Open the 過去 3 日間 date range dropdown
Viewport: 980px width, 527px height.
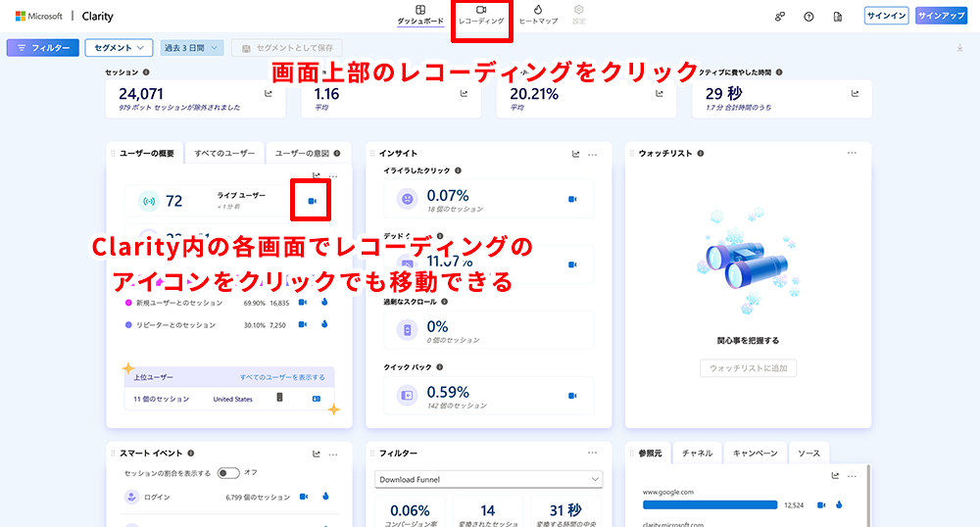click(x=193, y=47)
